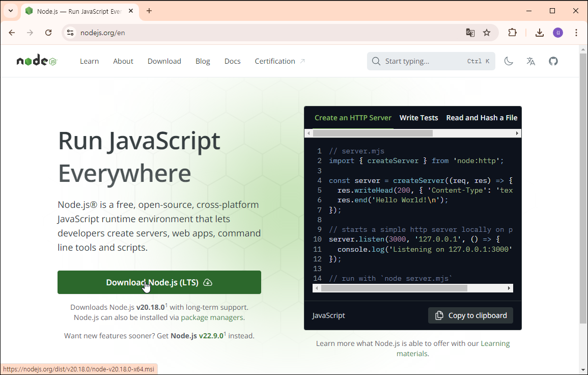Screen dimensions: 588x375
Task: Click the browser profile avatar
Action: click(x=558, y=32)
